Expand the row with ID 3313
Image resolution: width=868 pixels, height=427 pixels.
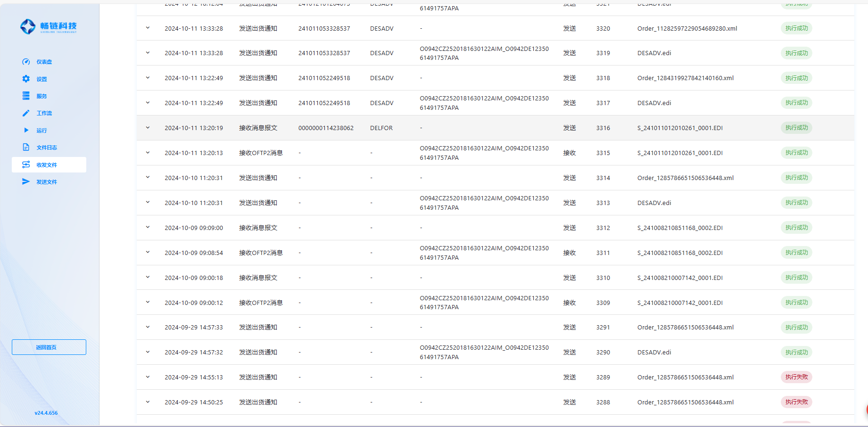[148, 203]
